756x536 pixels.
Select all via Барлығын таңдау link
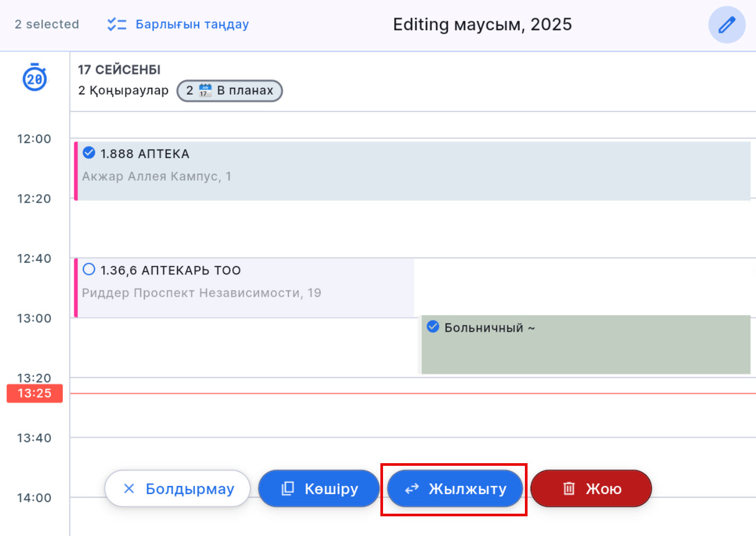click(x=192, y=24)
